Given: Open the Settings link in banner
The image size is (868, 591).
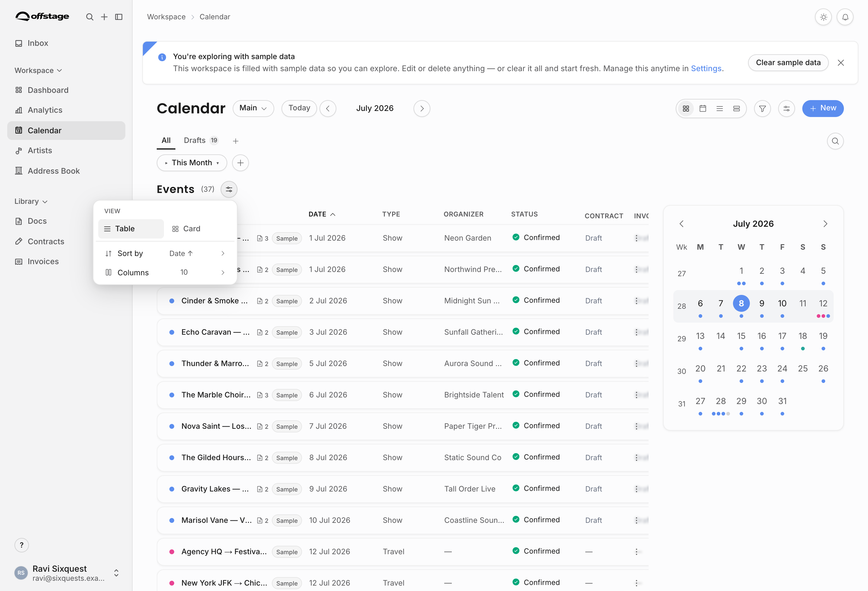Looking at the screenshot, I should click(x=706, y=69).
